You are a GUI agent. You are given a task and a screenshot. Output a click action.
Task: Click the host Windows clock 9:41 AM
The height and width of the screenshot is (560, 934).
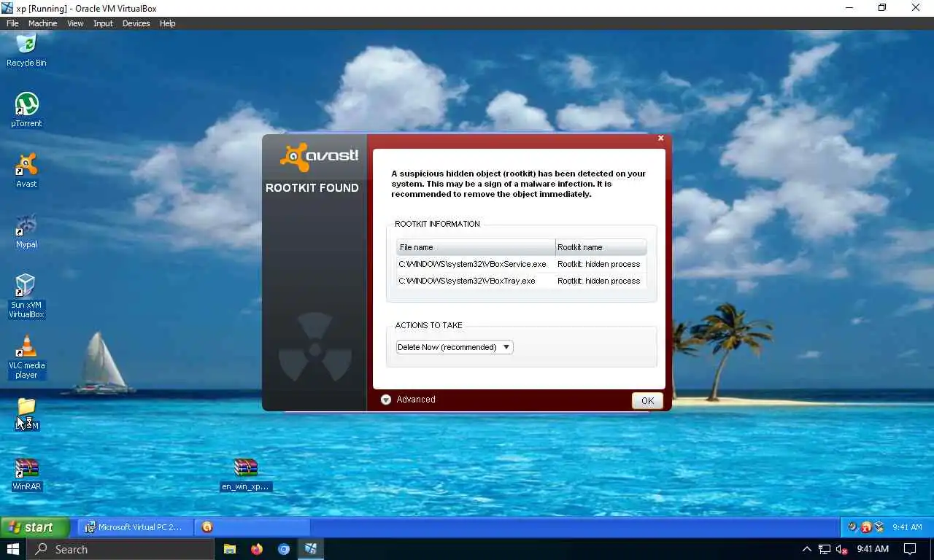click(x=873, y=549)
